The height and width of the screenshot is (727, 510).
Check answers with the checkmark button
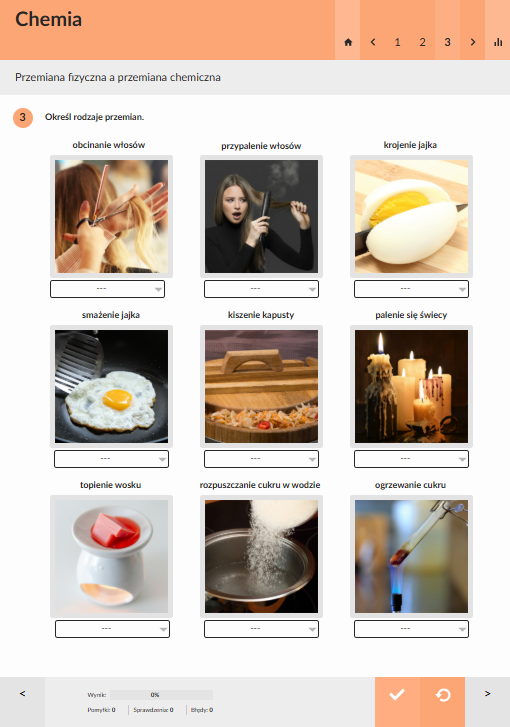click(397, 695)
